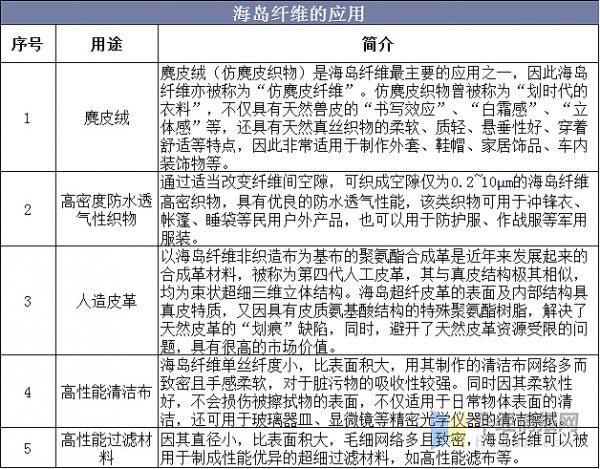The height and width of the screenshot is (469, 600).
Task: Click the description beginning 因其直径小
Action: pos(378,448)
